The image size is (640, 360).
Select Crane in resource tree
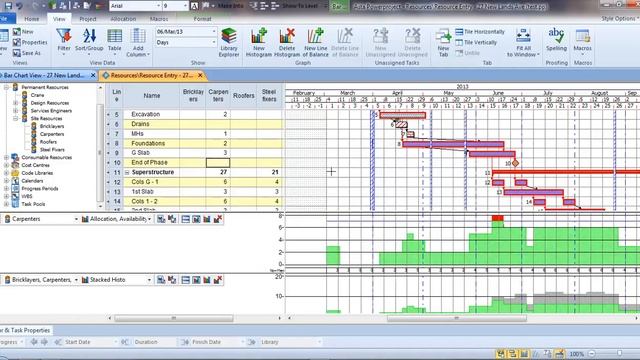[37, 95]
